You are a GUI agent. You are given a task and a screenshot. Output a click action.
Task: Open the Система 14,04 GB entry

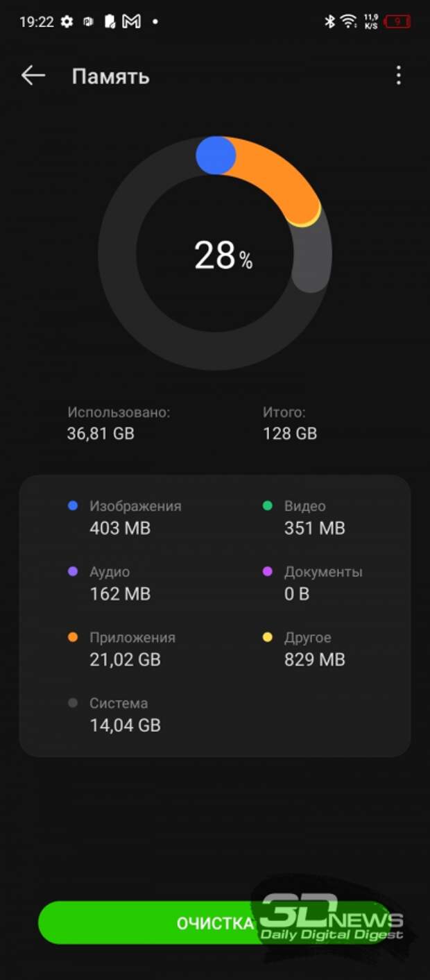pyautogui.click(x=114, y=714)
